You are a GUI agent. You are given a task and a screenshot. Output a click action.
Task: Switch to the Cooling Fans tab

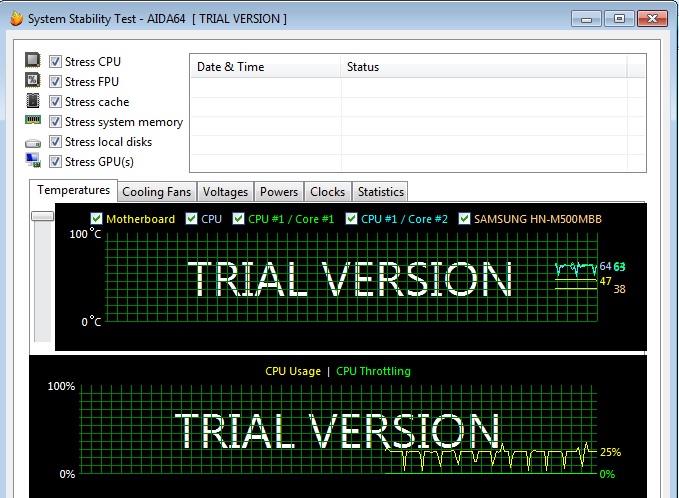tap(156, 192)
